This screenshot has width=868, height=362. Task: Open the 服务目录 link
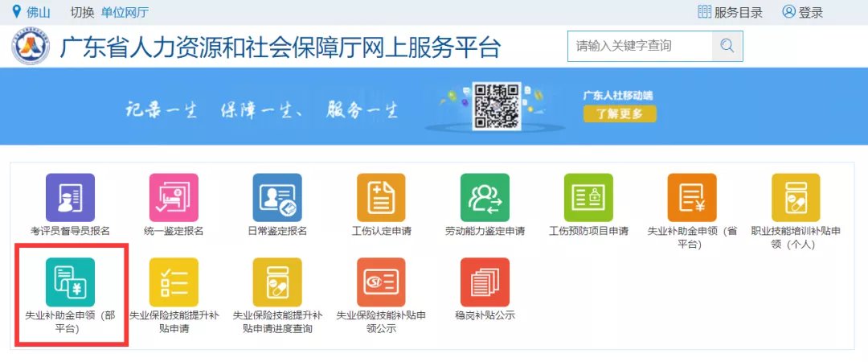738,12
